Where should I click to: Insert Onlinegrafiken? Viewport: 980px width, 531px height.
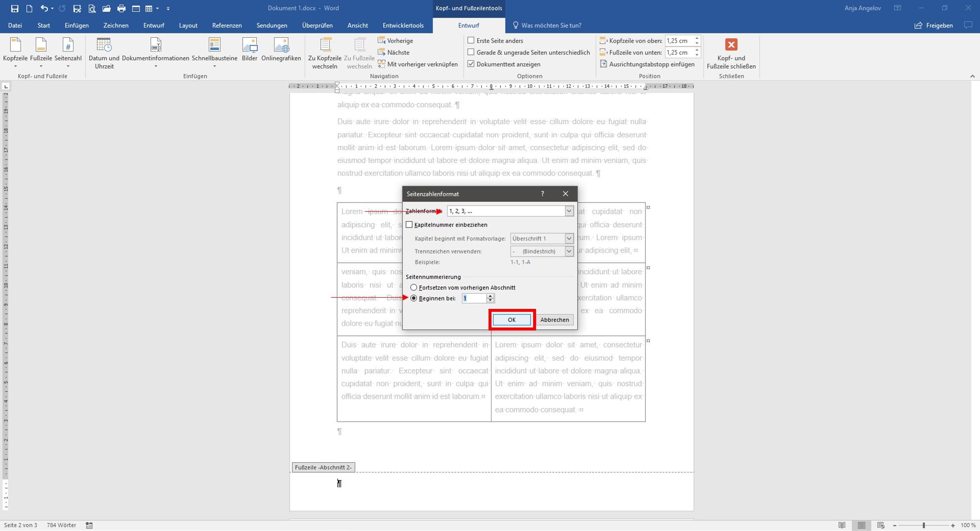pyautogui.click(x=281, y=50)
